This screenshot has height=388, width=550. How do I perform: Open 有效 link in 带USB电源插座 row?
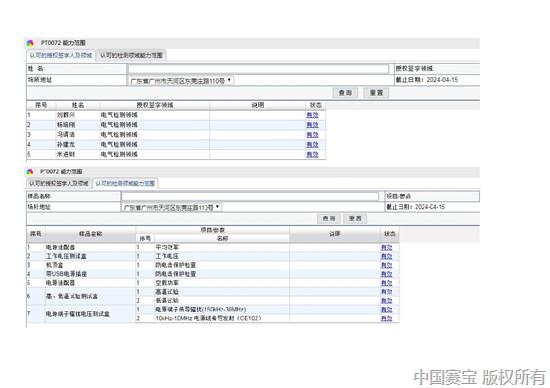coord(387,274)
